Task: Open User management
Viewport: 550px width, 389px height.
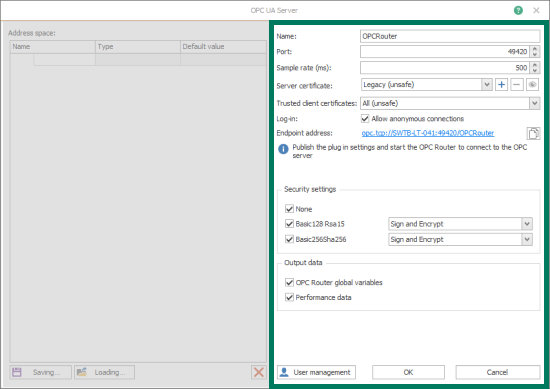Action: pos(316,372)
